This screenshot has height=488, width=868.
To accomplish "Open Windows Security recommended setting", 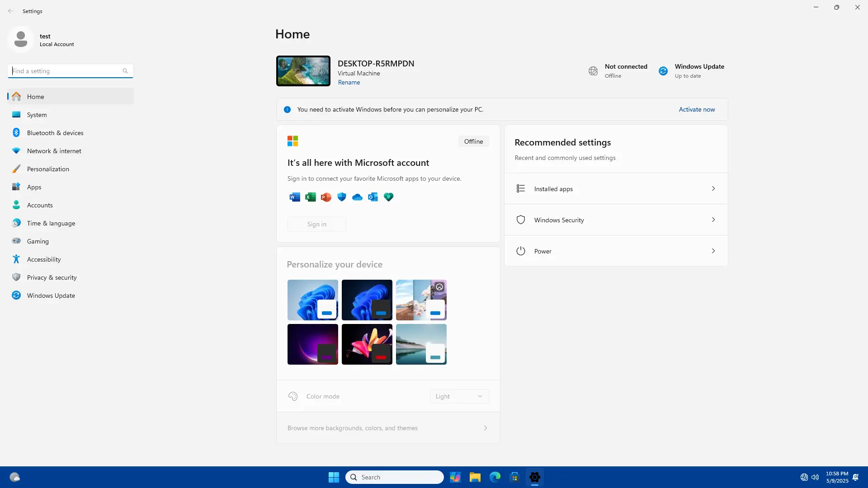I will [x=616, y=220].
